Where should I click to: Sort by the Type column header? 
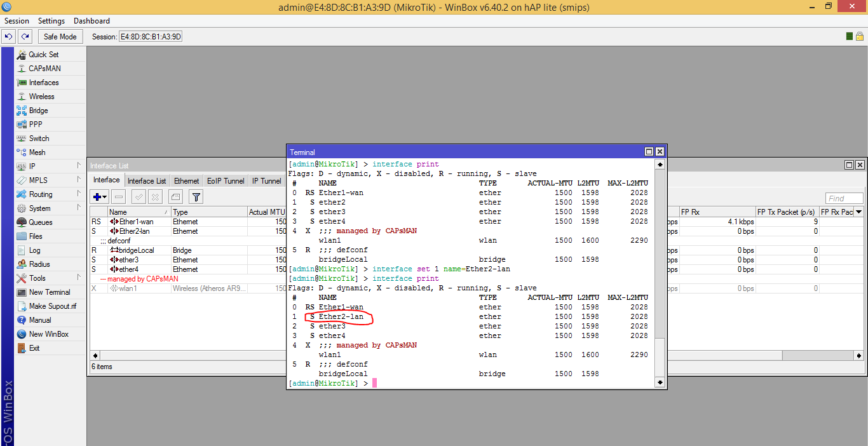209,212
